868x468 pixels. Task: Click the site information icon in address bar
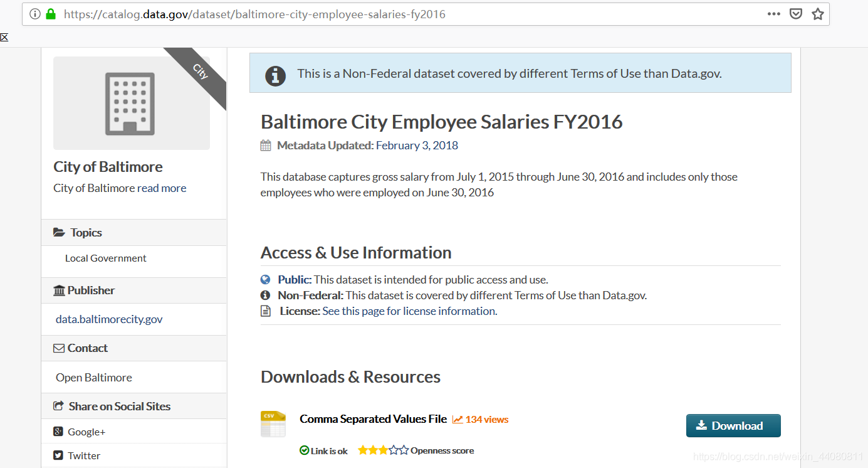click(x=35, y=14)
